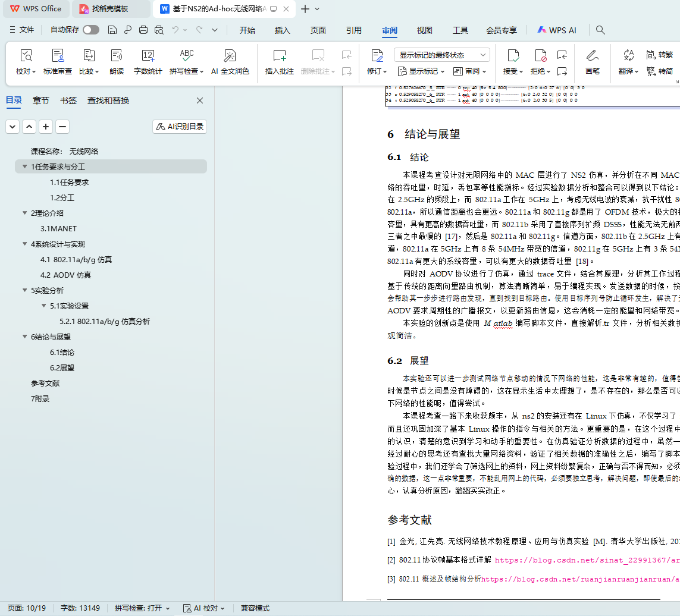
Task: Open the 字数统计 word count tool
Action: click(148, 56)
